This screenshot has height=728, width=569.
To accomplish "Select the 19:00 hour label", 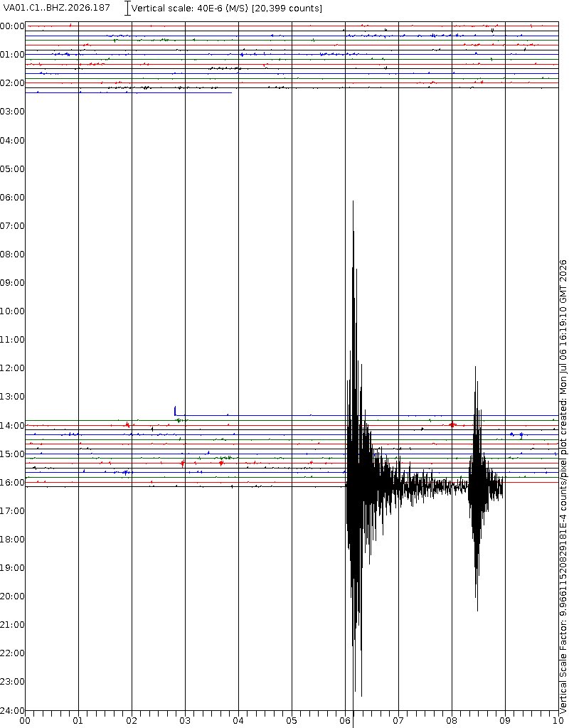I will coord(13,568).
